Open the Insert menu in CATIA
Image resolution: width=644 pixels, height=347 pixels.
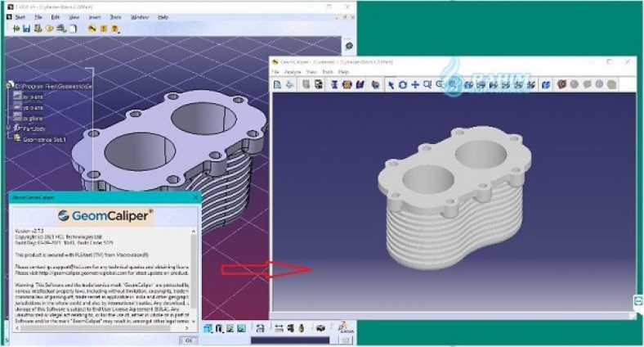95,17
